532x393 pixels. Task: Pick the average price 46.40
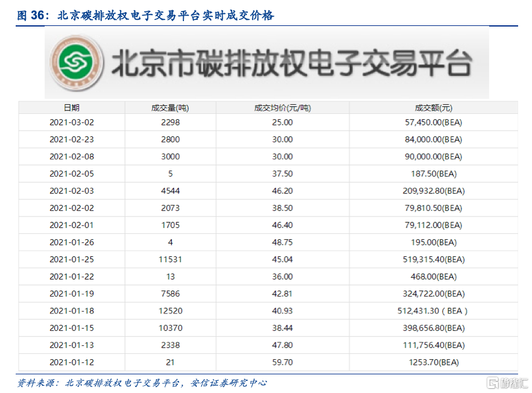pos(282,225)
